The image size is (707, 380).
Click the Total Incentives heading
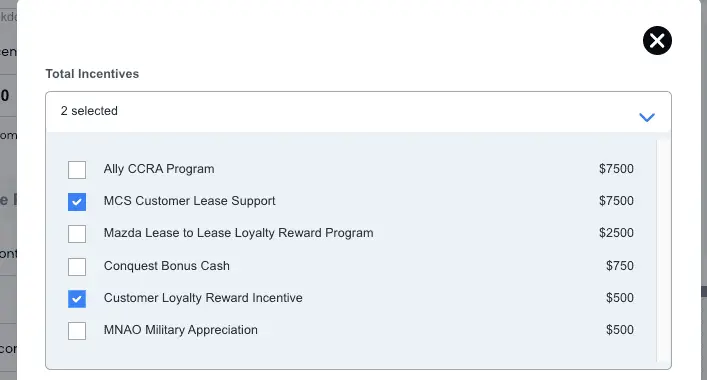pos(92,74)
